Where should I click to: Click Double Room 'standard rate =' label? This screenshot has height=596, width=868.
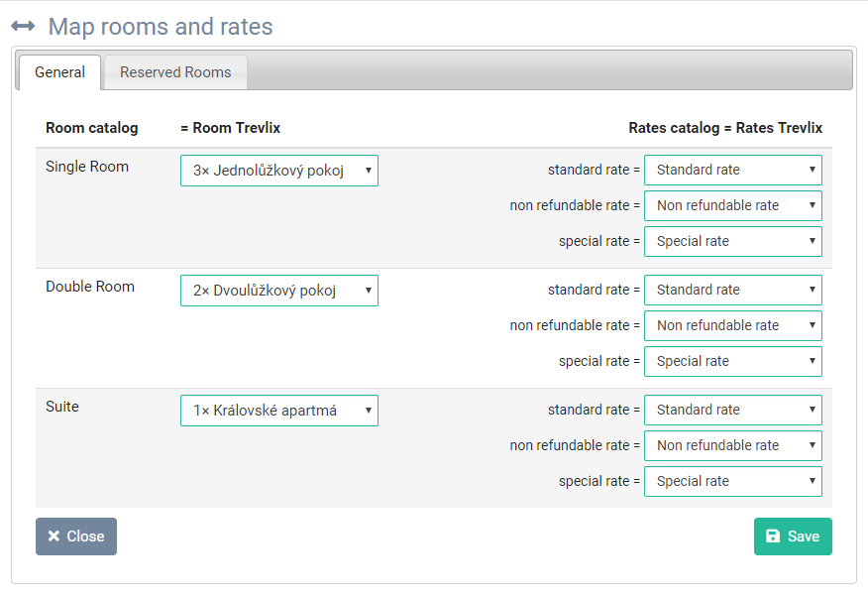[594, 290]
